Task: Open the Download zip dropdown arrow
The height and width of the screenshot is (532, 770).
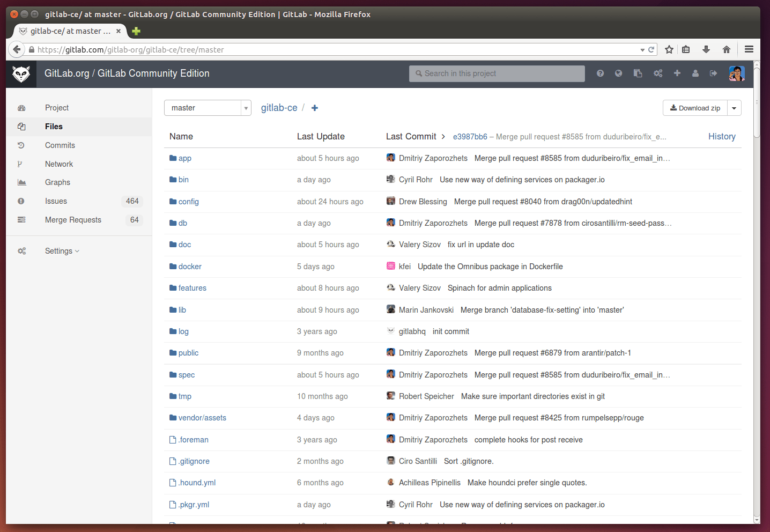Action: tap(734, 108)
